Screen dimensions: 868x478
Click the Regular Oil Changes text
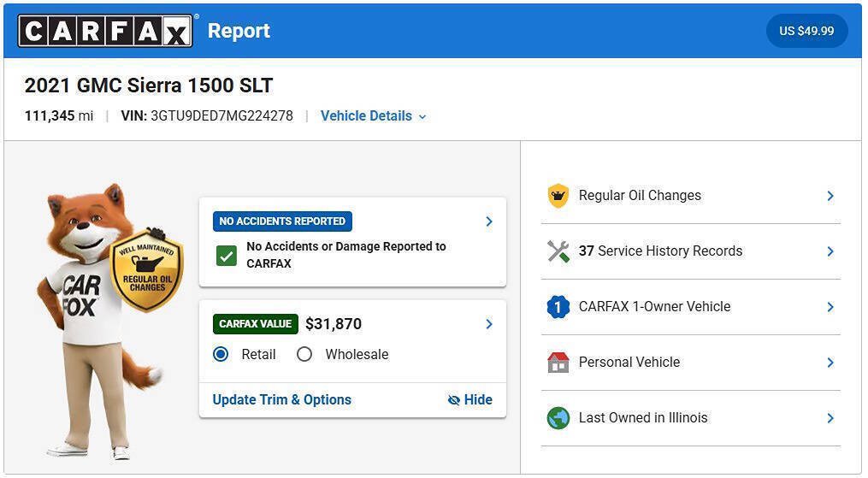coord(640,195)
